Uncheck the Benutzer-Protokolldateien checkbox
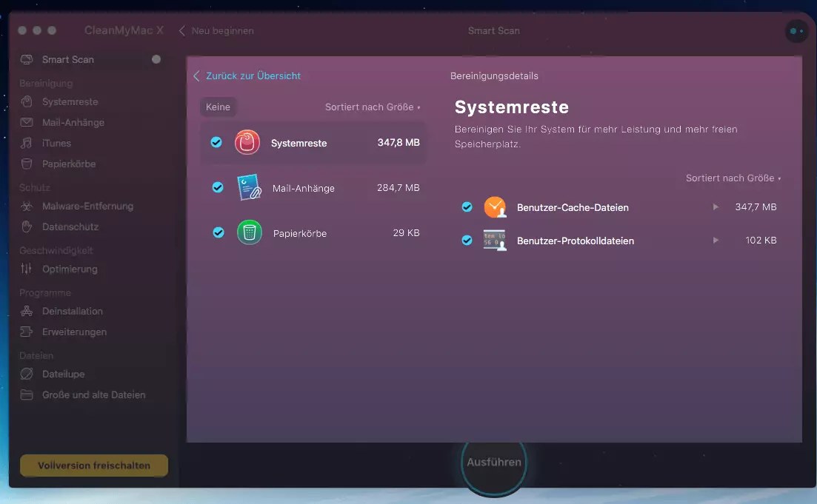 coord(467,240)
